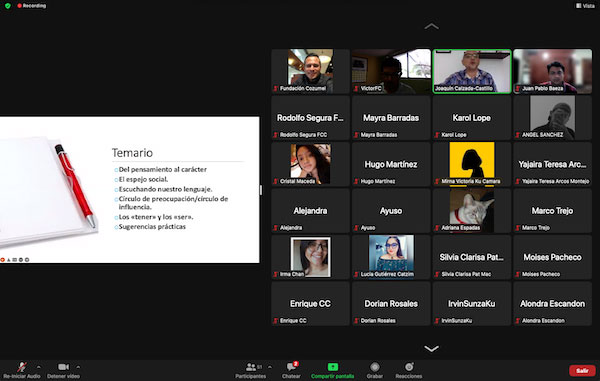Click muted mic icon beside Dorian Rosales label
Viewport: 600px width, 381px height.
(x=356, y=321)
